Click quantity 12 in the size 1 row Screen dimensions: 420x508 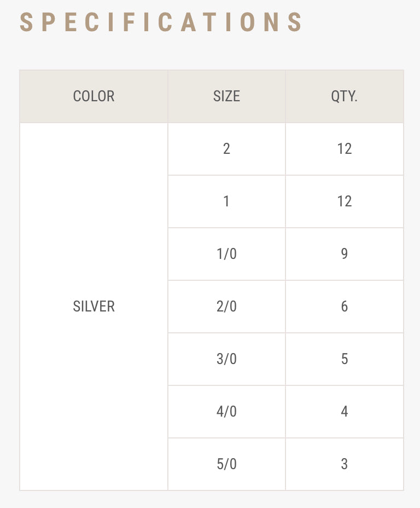[x=345, y=201]
